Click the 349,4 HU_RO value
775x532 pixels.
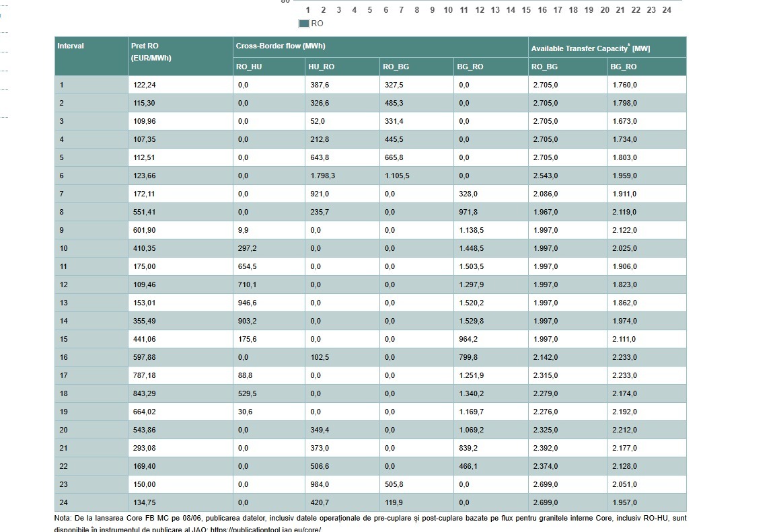click(320, 430)
